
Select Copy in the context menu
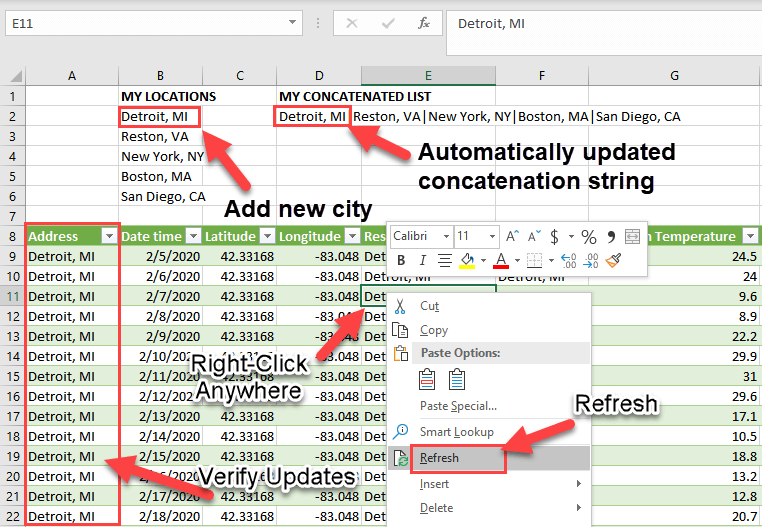[434, 330]
